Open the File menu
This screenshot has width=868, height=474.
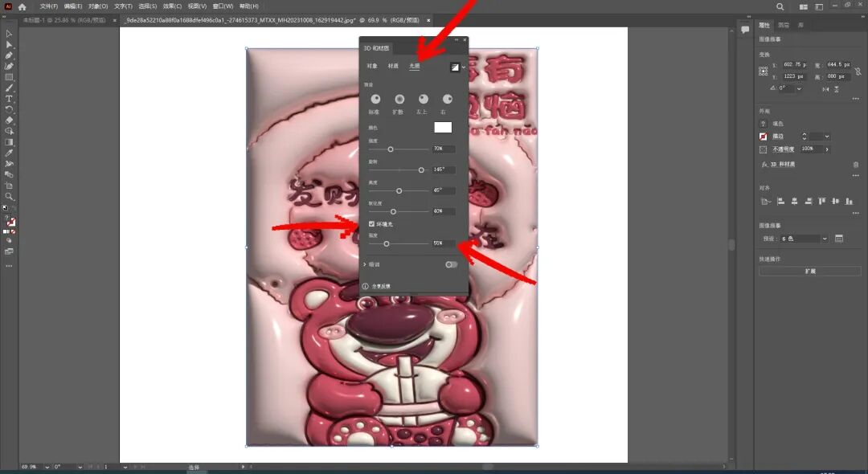click(x=49, y=6)
